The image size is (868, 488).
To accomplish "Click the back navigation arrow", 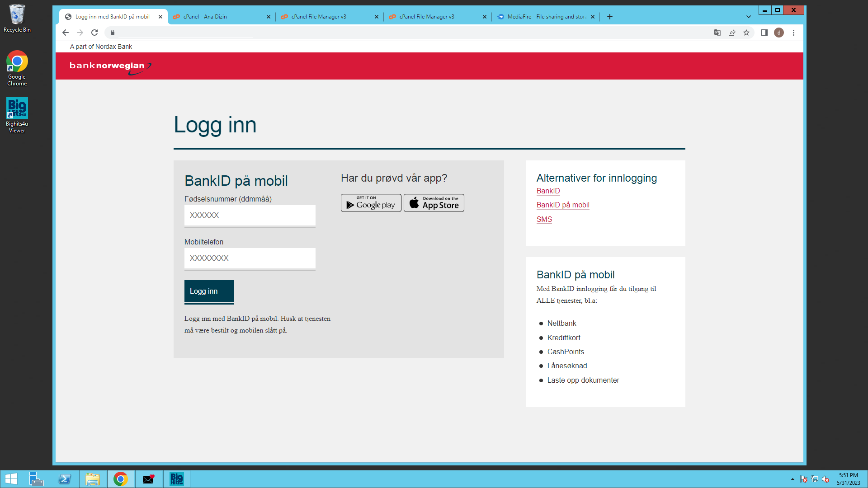I will (x=66, y=33).
